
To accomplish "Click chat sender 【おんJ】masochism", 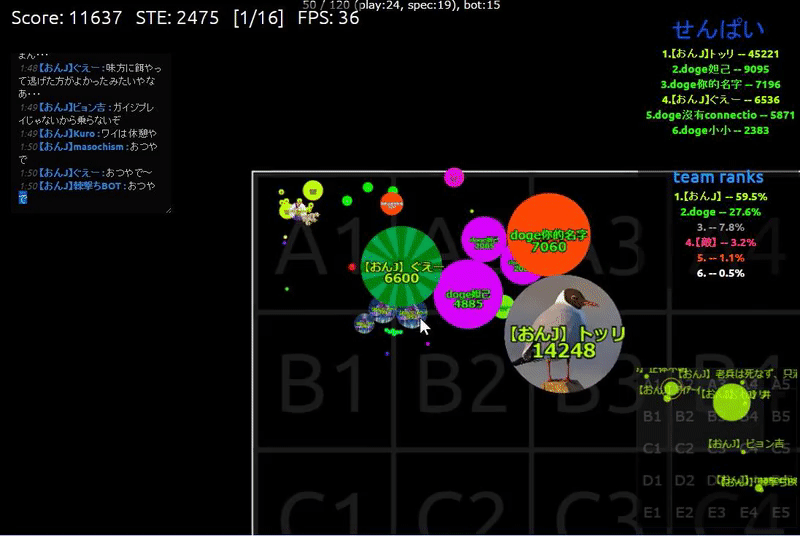I will point(81,146).
